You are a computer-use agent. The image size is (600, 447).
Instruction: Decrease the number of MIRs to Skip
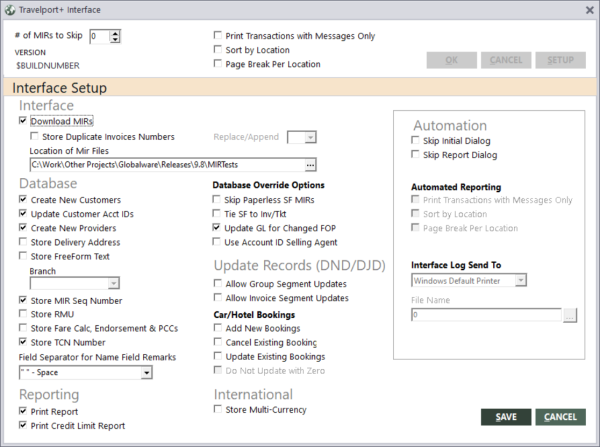click(x=115, y=40)
